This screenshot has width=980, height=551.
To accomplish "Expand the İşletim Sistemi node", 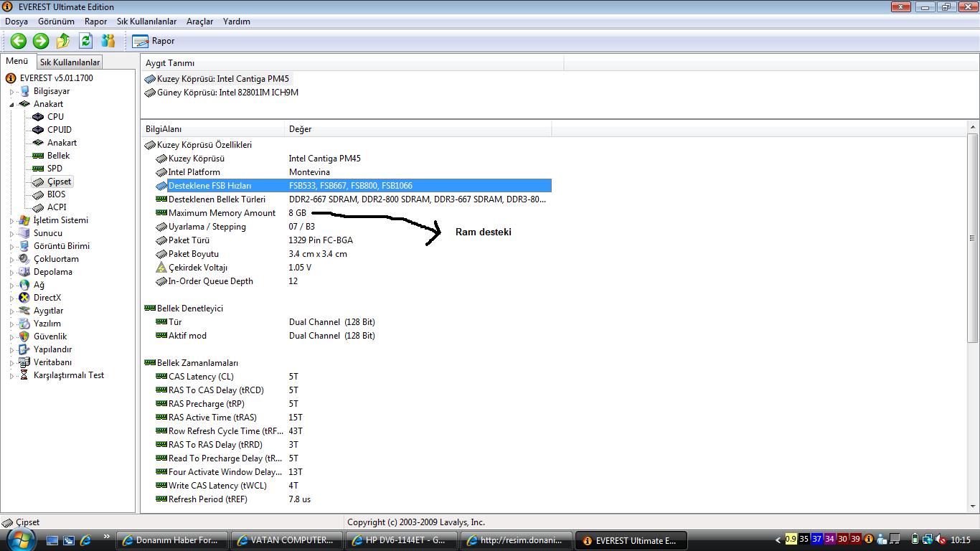I will pyautogui.click(x=12, y=220).
